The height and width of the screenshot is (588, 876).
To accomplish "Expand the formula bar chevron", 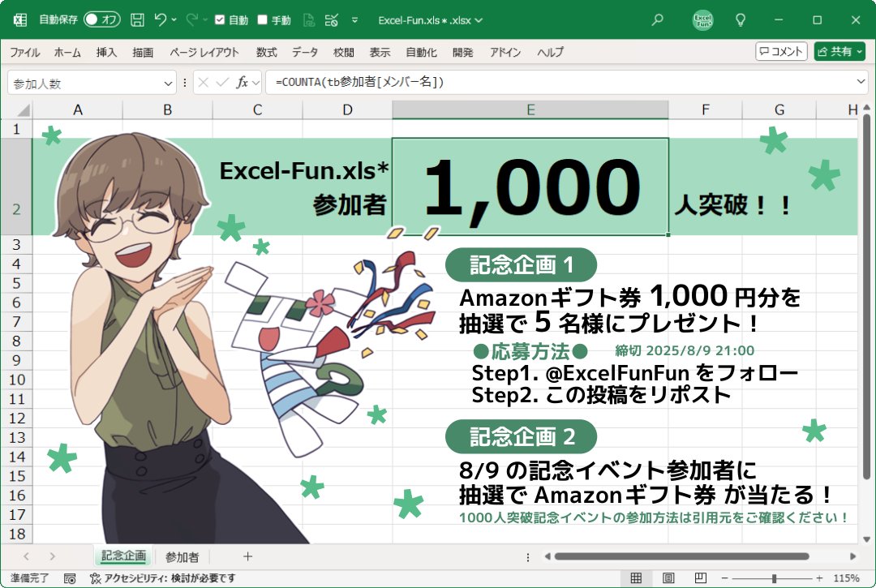I will point(861,82).
